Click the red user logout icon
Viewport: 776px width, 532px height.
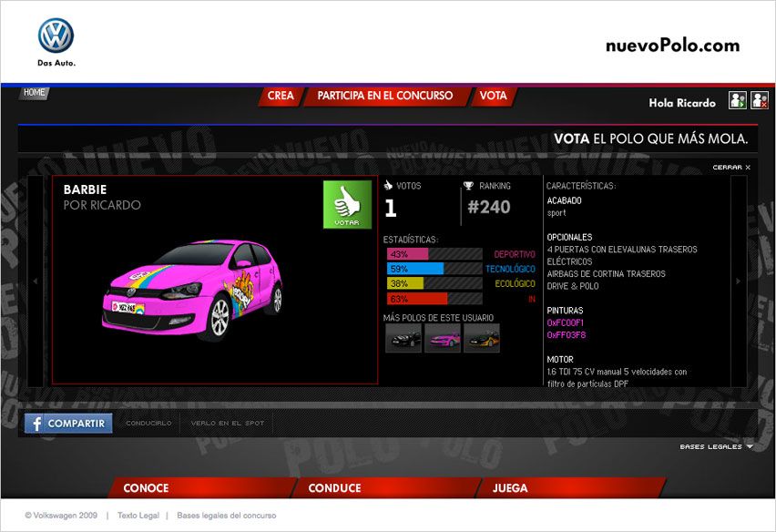[760, 100]
